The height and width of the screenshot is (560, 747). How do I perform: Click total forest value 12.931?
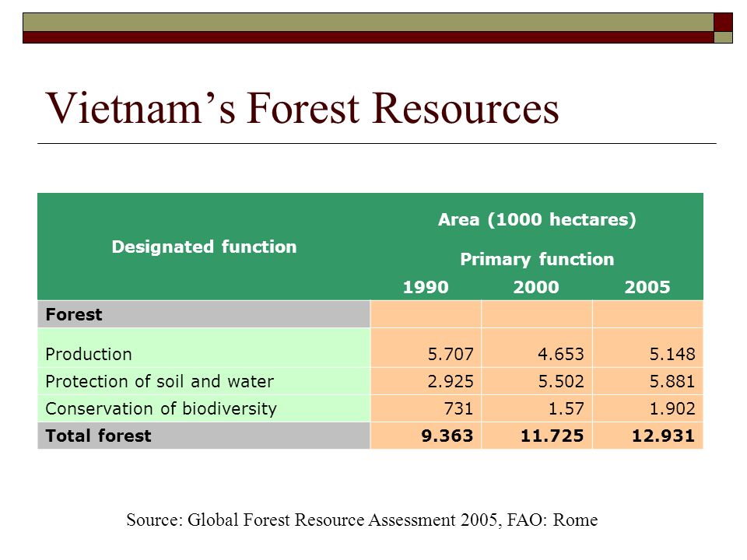pos(663,436)
